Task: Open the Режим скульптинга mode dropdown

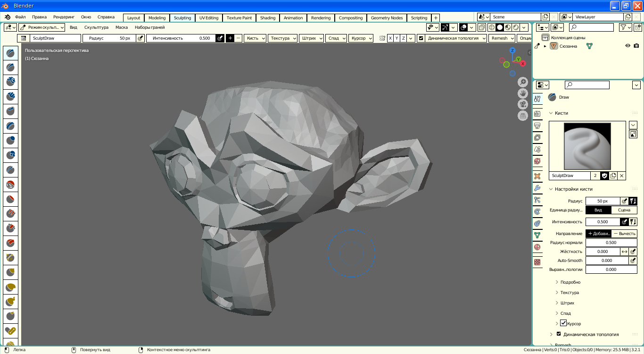Action: (x=42, y=27)
